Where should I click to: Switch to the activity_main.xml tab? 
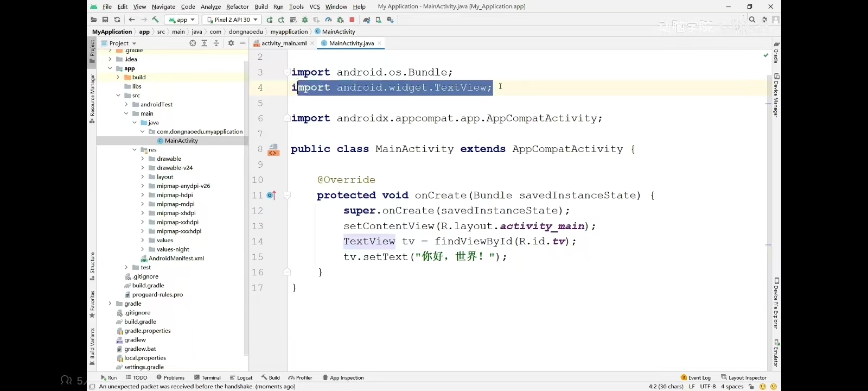tap(284, 43)
